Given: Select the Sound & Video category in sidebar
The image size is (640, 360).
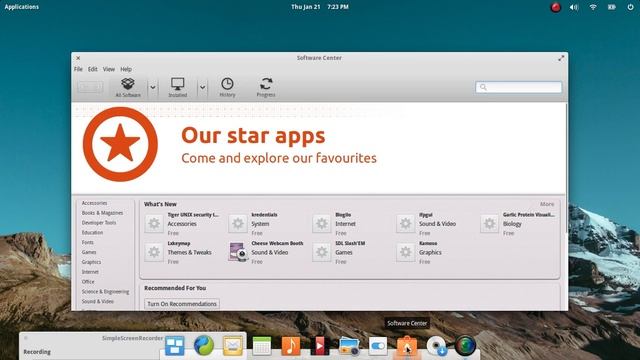Looking at the screenshot, I should [x=98, y=301].
